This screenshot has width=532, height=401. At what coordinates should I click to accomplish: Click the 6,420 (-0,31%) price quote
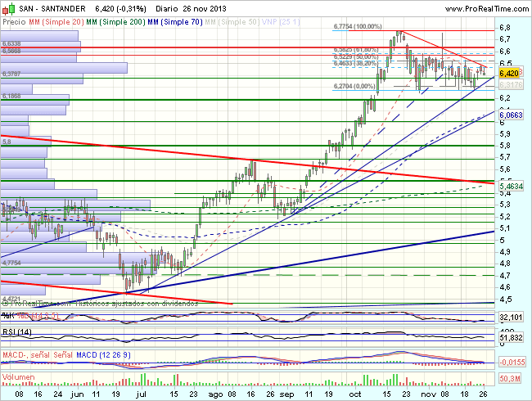tap(120, 8)
